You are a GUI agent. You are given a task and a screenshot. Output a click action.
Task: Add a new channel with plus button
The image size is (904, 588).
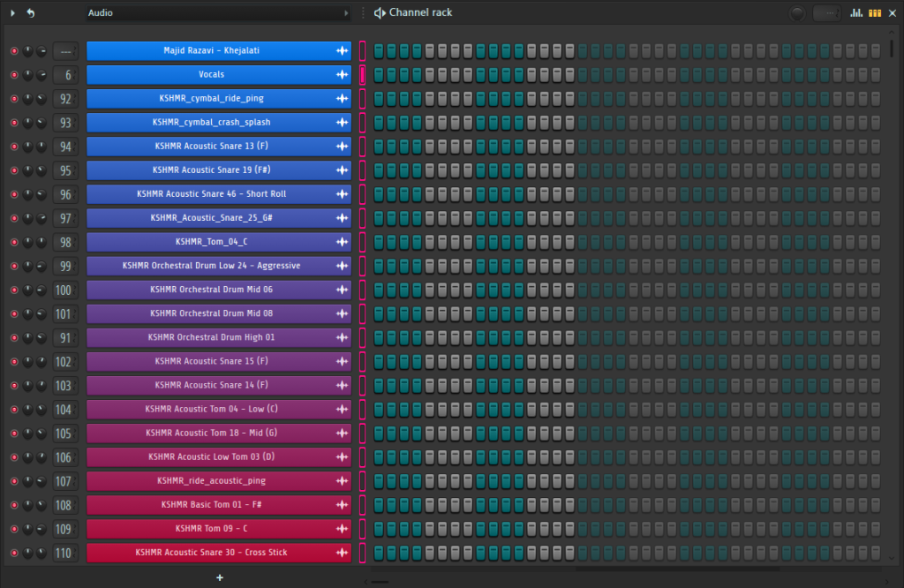coord(220,577)
